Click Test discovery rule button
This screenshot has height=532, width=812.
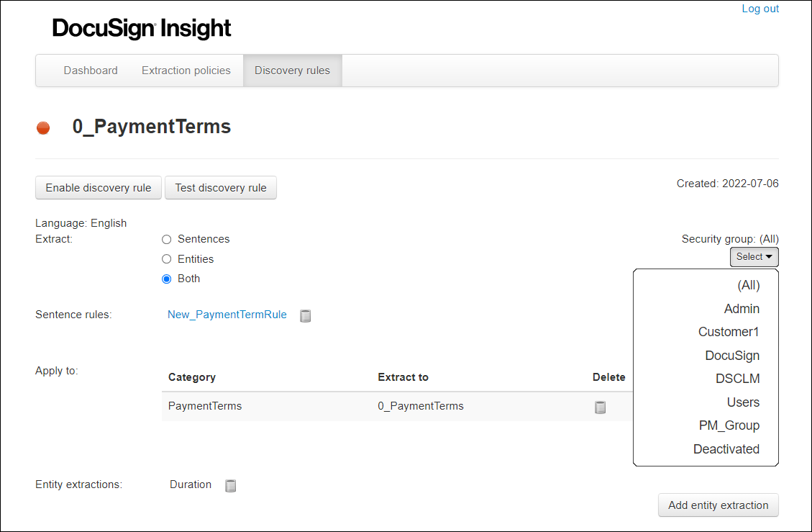(221, 188)
